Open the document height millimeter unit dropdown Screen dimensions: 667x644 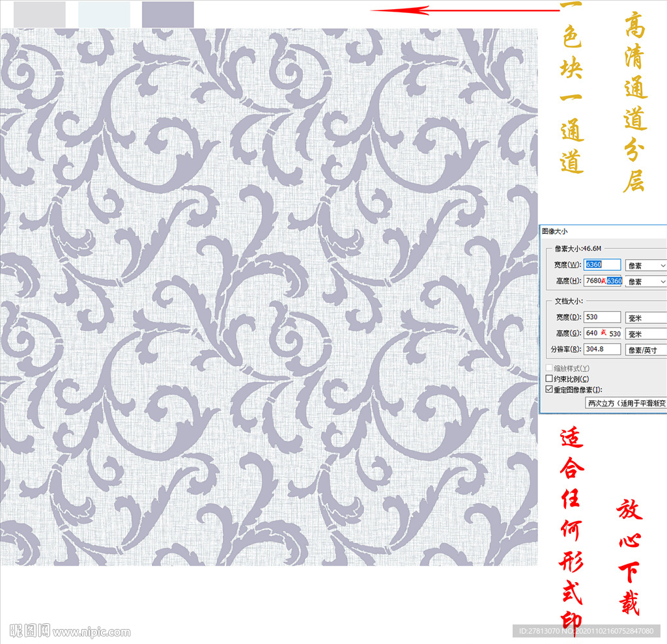pyautogui.click(x=646, y=334)
